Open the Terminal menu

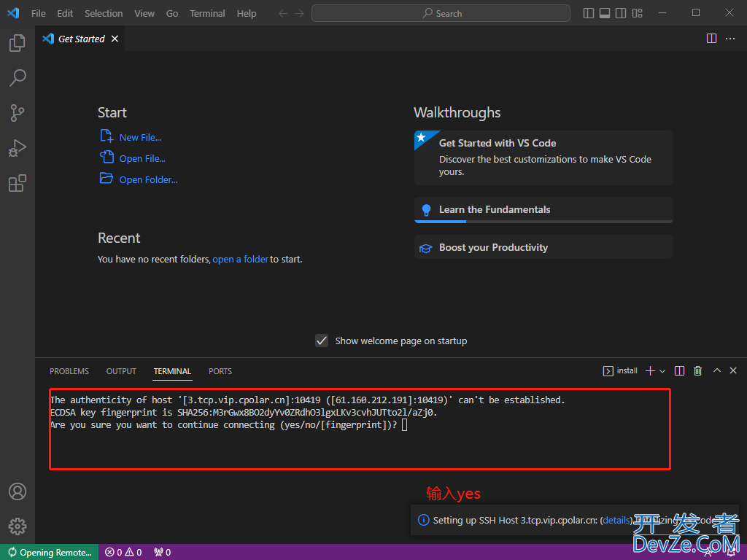[x=207, y=13]
